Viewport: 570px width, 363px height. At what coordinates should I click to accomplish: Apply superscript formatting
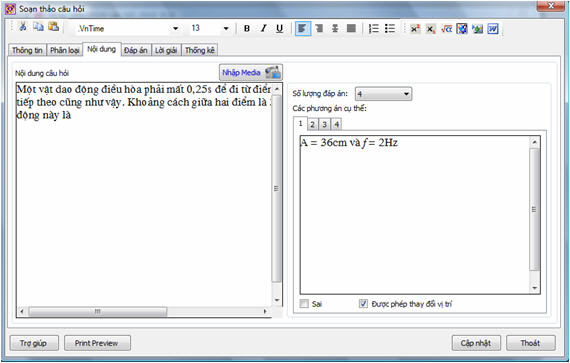click(x=415, y=29)
